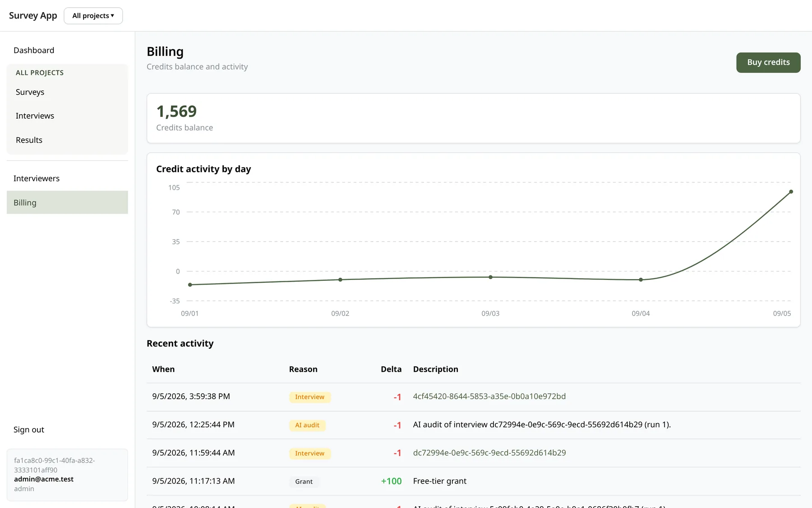The image size is (812, 508).
Task: Click the +100 delta value
Action: pos(391,481)
